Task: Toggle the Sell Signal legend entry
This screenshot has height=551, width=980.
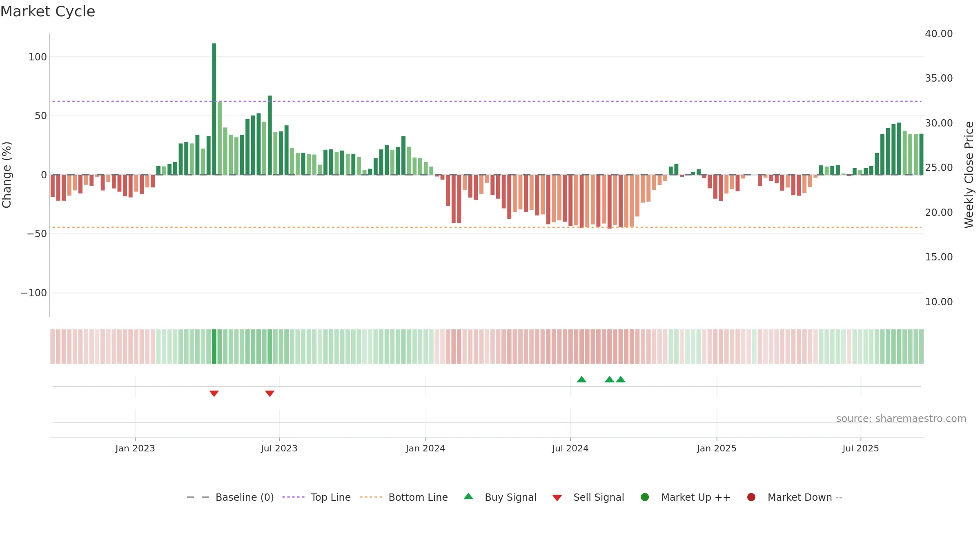Action: click(x=588, y=497)
